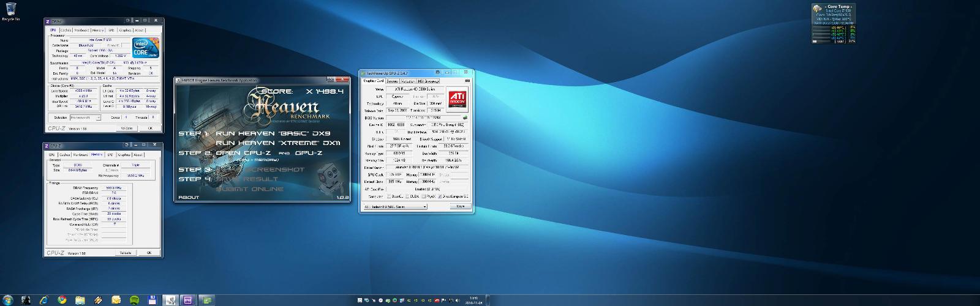Open the Processor #1 Selection dropdown in CPU-Z

(85, 117)
